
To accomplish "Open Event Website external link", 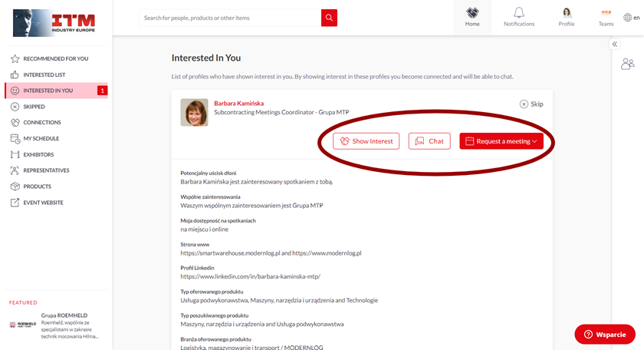I will 43,203.
